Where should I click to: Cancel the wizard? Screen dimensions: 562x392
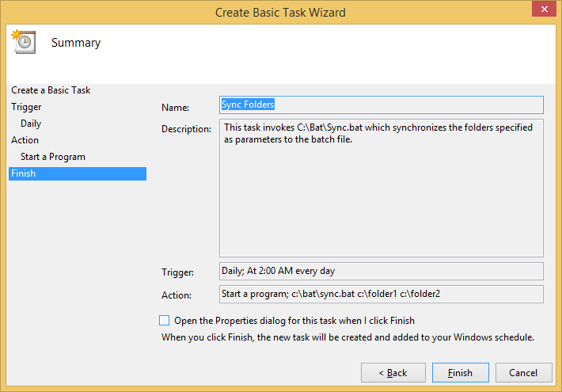click(524, 373)
